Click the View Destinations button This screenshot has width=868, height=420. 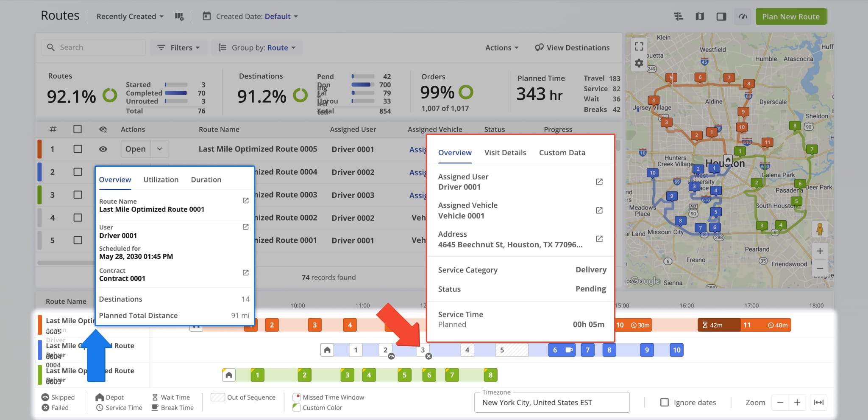point(572,48)
